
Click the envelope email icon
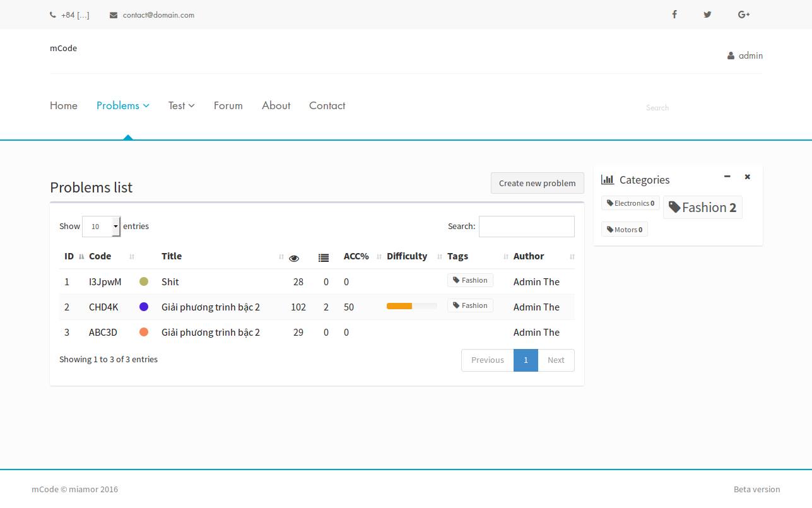[x=114, y=15]
